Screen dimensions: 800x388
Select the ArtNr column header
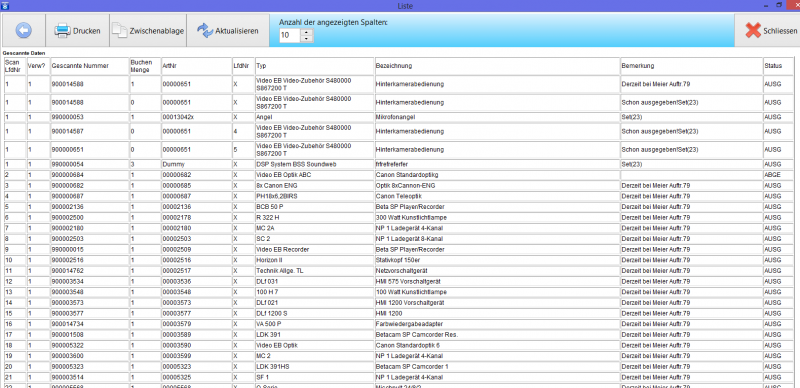pyautogui.click(x=196, y=66)
